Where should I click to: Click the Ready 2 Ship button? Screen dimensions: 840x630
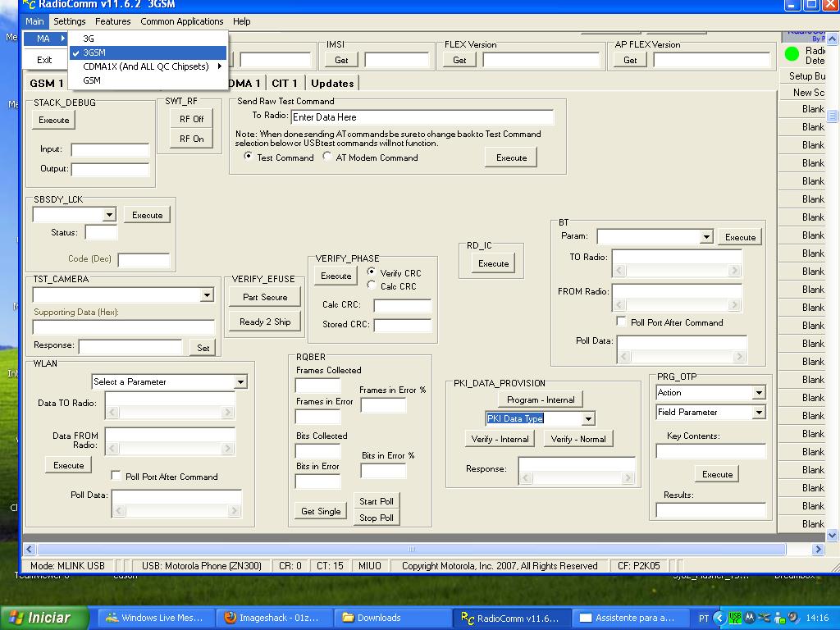[x=265, y=322]
